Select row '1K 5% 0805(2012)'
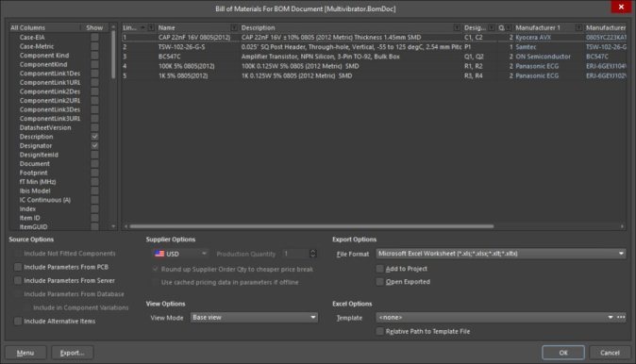 point(374,75)
